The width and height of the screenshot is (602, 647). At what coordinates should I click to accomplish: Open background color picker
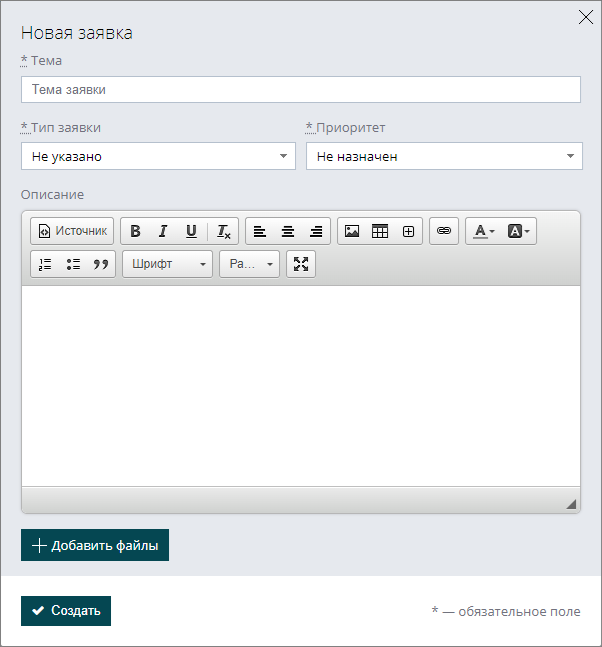click(x=518, y=231)
